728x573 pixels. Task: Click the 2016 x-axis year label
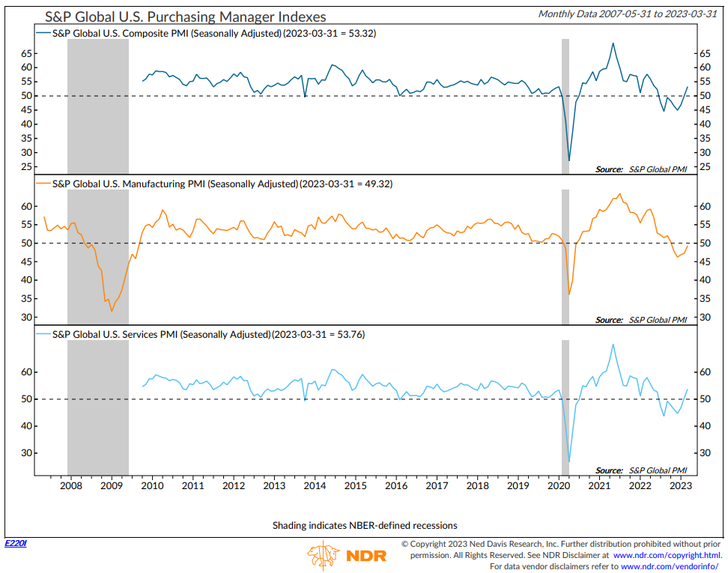pos(396,485)
